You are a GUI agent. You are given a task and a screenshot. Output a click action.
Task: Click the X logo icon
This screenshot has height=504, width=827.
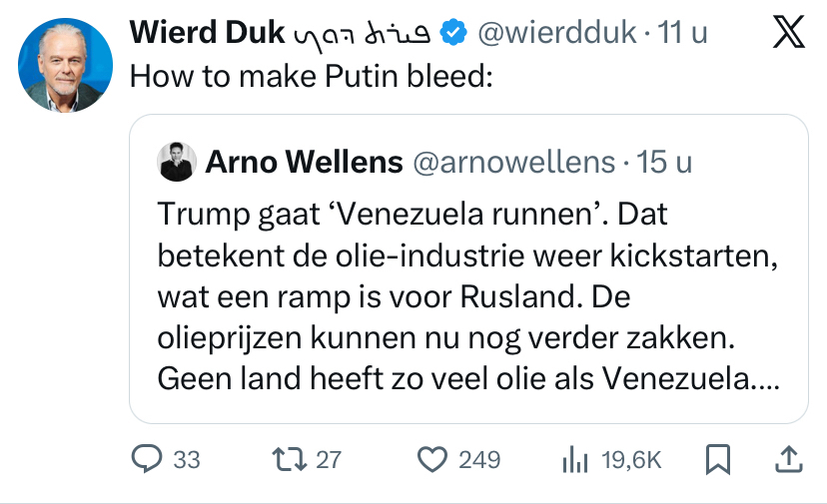[789, 35]
